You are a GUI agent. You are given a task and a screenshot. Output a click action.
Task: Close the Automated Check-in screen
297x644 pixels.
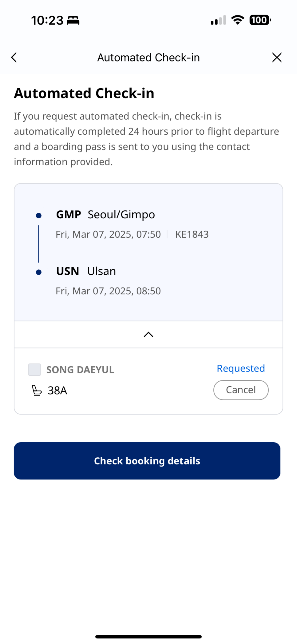click(277, 58)
